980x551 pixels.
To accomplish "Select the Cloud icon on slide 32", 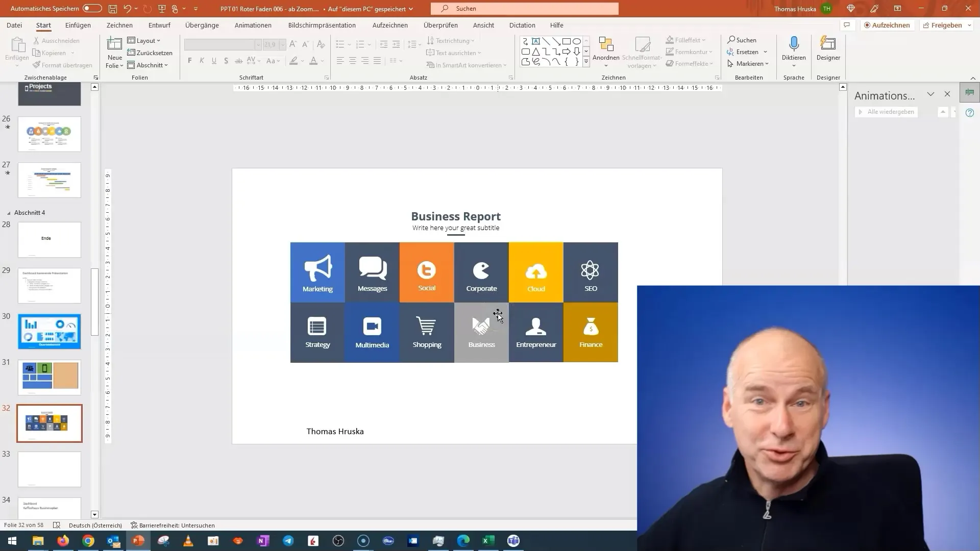I will [x=536, y=269].
